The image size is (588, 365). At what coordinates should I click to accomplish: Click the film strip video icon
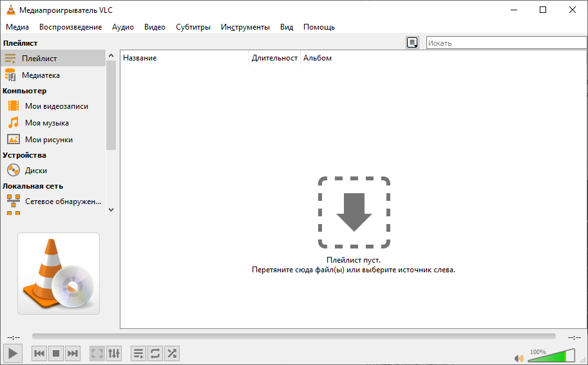pyautogui.click(x=14, y=106)
